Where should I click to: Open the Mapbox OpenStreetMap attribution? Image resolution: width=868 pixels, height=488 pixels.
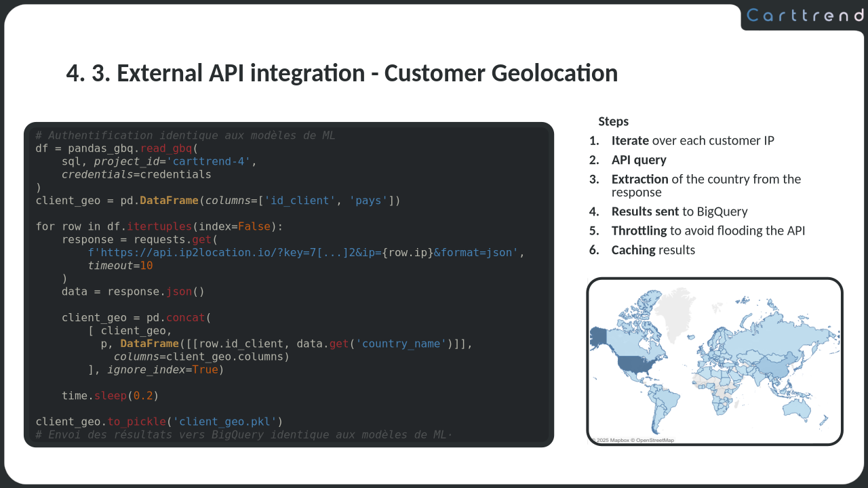[x=633, y=440]
